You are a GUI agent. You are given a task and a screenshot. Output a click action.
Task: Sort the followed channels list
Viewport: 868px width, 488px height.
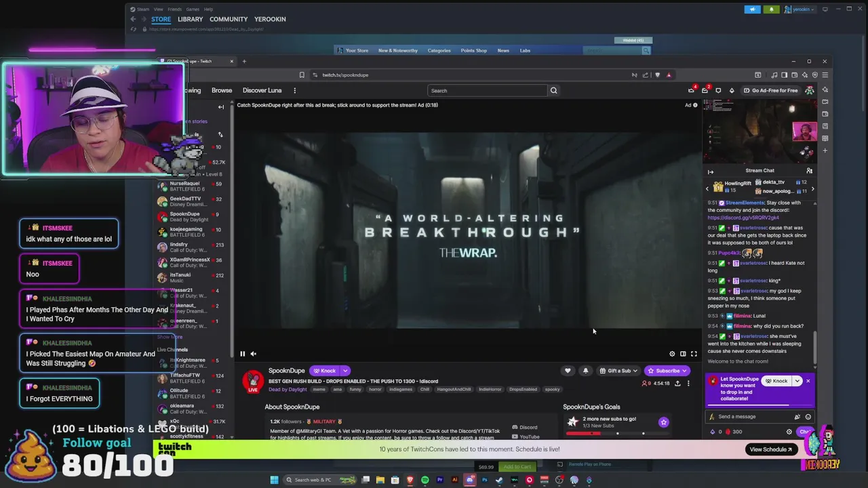[x=220, y=135]
